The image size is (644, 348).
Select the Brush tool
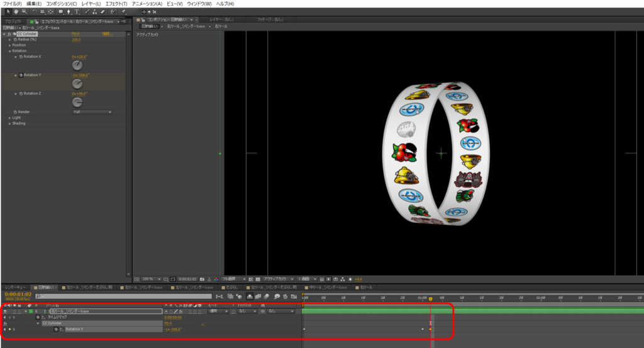(87, 11)
